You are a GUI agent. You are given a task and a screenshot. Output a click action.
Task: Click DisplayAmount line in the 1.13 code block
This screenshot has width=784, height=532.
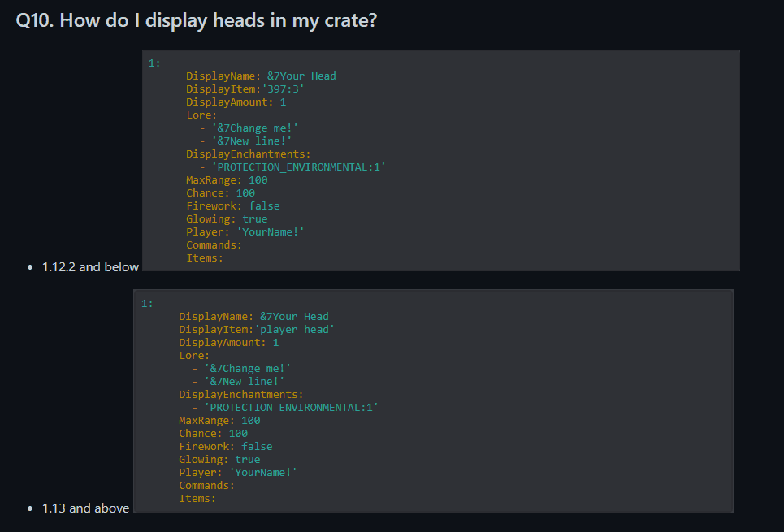[228, 343]
